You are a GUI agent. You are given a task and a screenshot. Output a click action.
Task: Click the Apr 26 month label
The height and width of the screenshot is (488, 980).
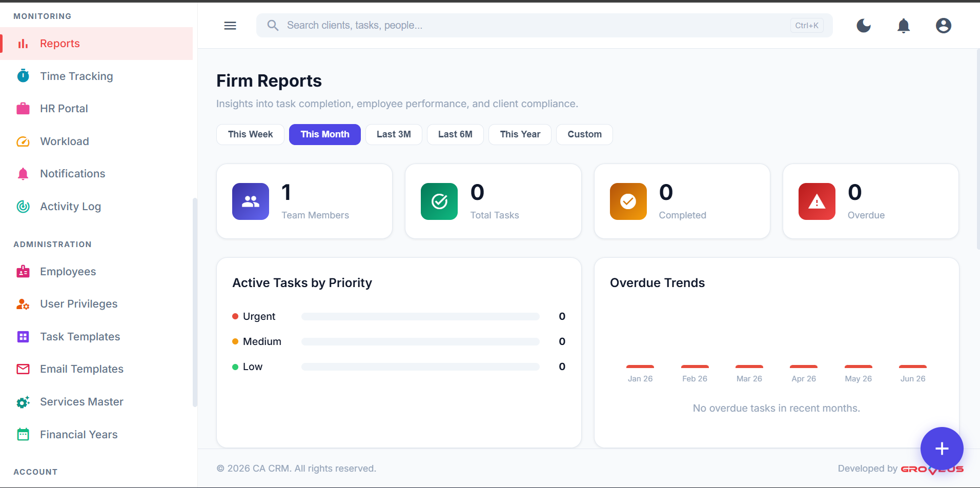804,379
